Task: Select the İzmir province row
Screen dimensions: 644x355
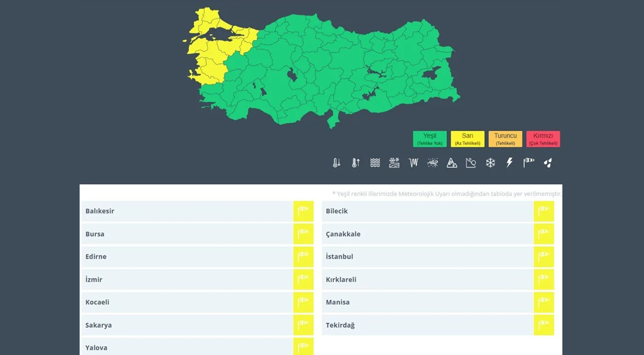Action: coord(188,279)
